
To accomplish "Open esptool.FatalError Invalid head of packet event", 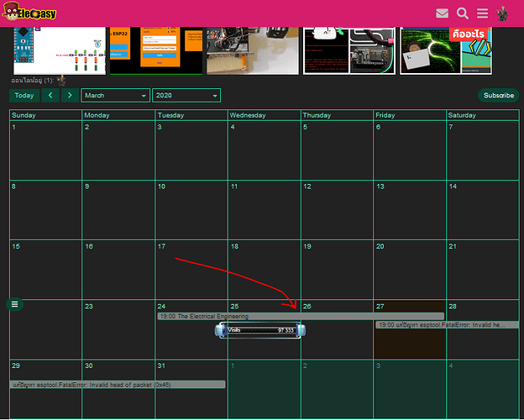I will pyautogui.click(x=118, y=385).
